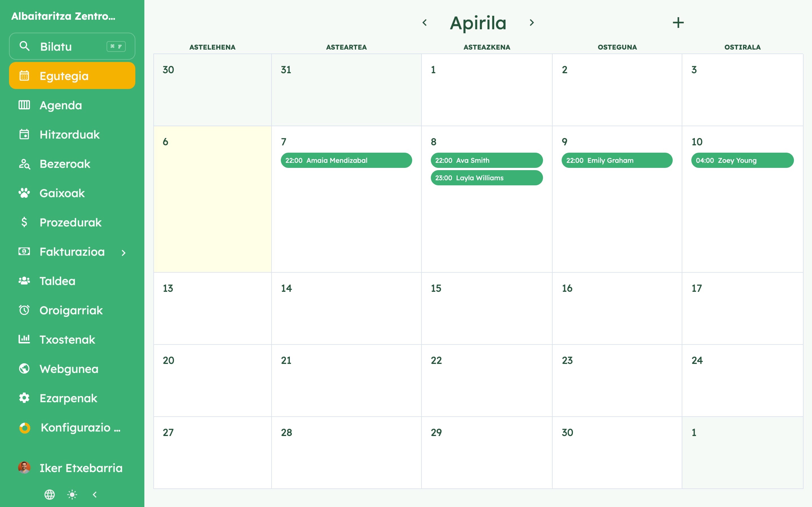Screen dimensions: 812x507
Task: Collapse the sidebar with the bottom chevron
Action: (95, 494)
